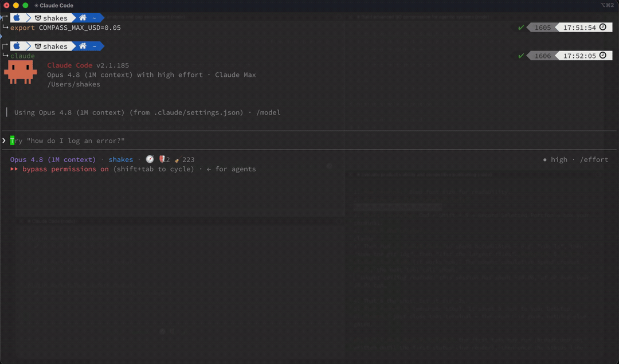Click the timestamp 17:52:05
Image resolution: width=619 pixels, height=364 pixels.
(579, 56)
